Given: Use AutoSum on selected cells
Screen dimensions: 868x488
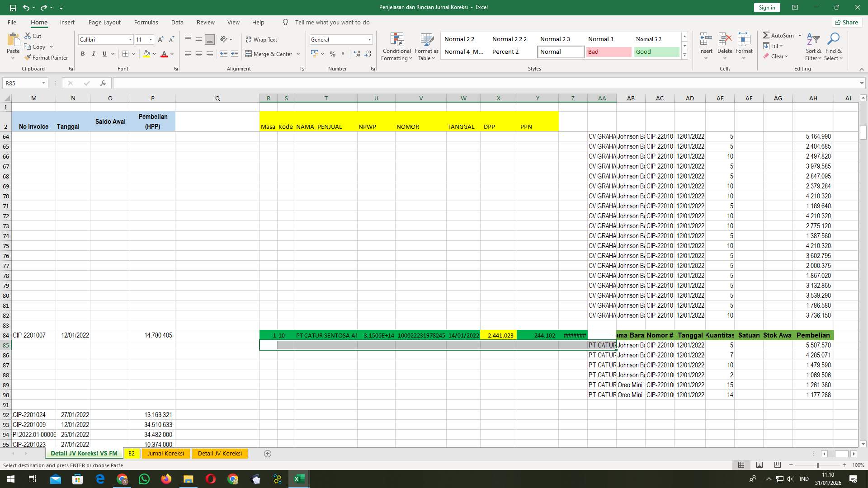Looking at the screenshot, I should point(779,35).
